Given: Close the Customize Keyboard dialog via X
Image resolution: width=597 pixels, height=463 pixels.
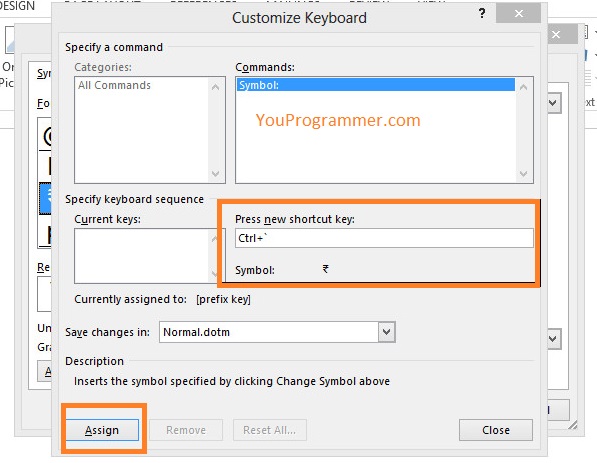Looking at the screenshot, I should [518, 14].
